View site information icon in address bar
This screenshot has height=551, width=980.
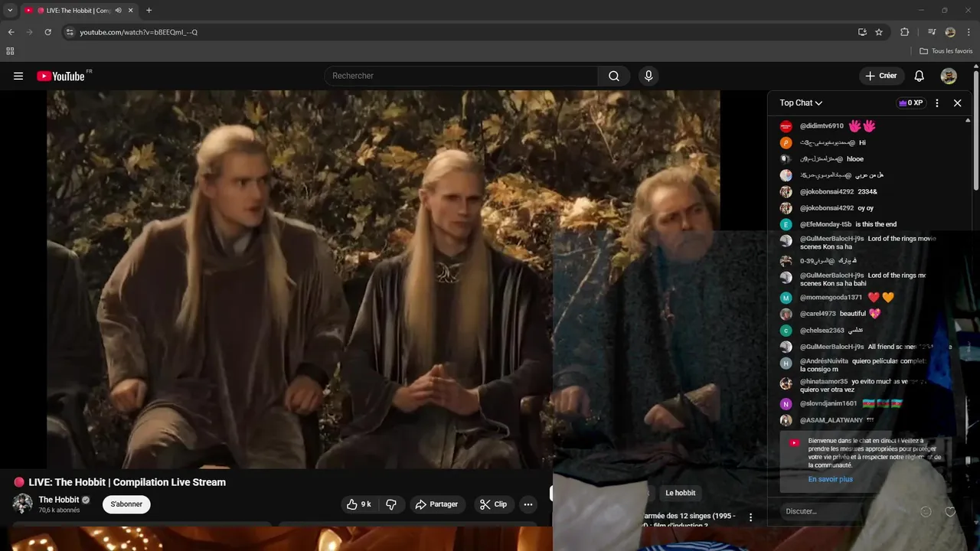tap(70, 32)
